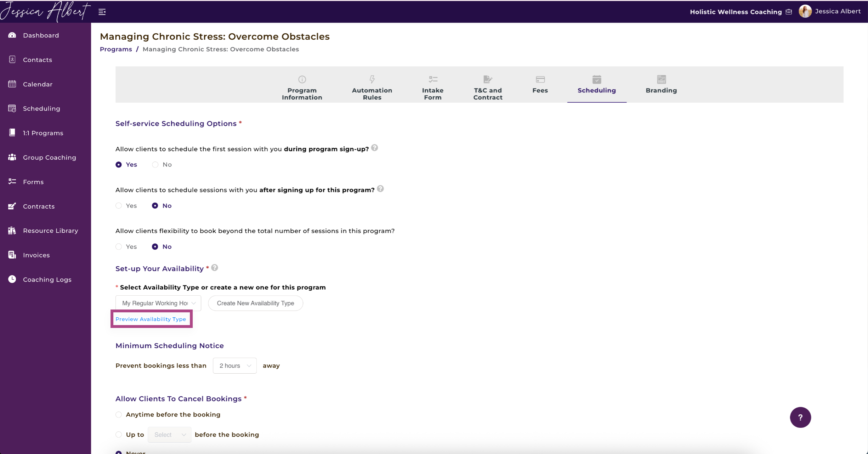Click help icon next to Set-up Your Availability
The image size is (868, 454).
[x=215, y=268]
